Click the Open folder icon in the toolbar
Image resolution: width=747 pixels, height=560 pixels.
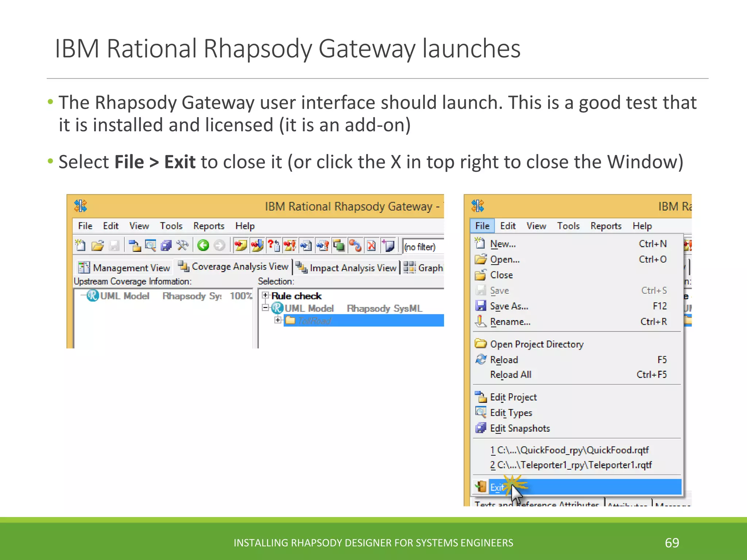(97, 246)
